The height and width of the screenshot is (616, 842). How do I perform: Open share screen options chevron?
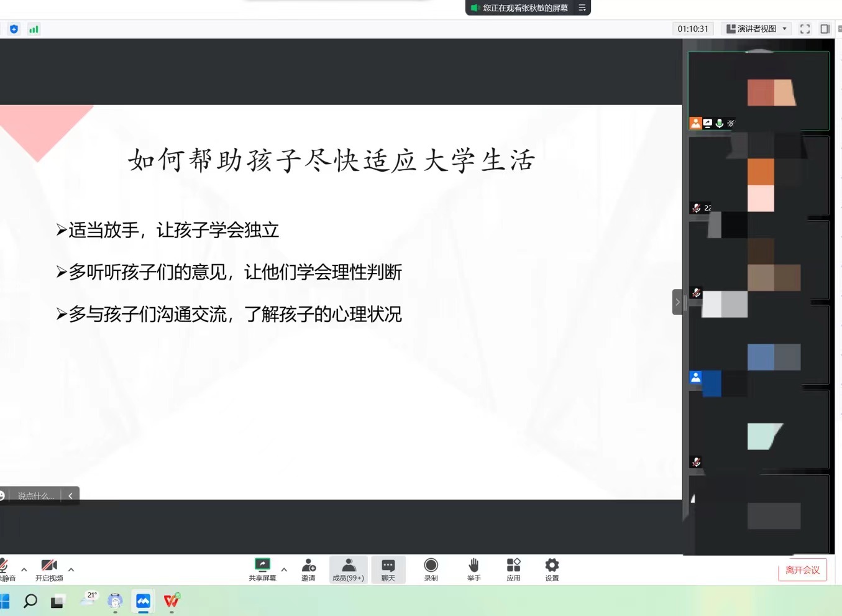point(284,570)
